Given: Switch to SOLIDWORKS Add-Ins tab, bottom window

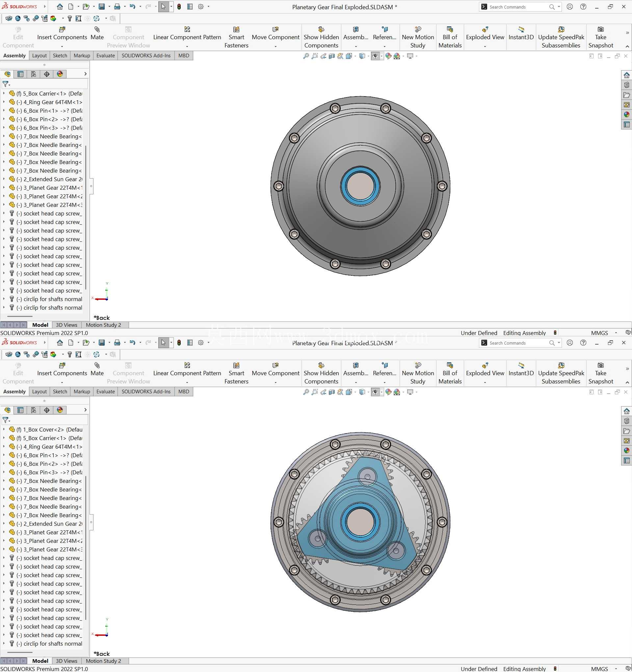Looking at the screenshot, I should (x=146, y=391).
